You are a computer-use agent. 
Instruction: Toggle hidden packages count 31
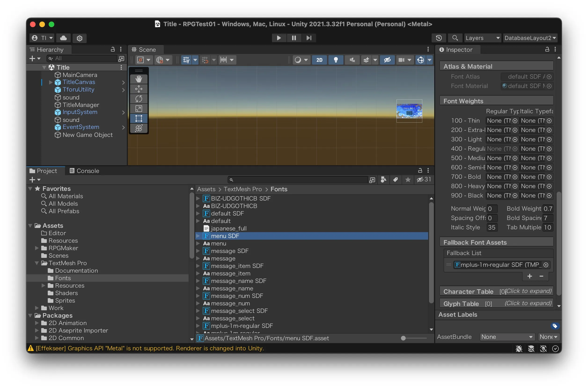(424, 179)
